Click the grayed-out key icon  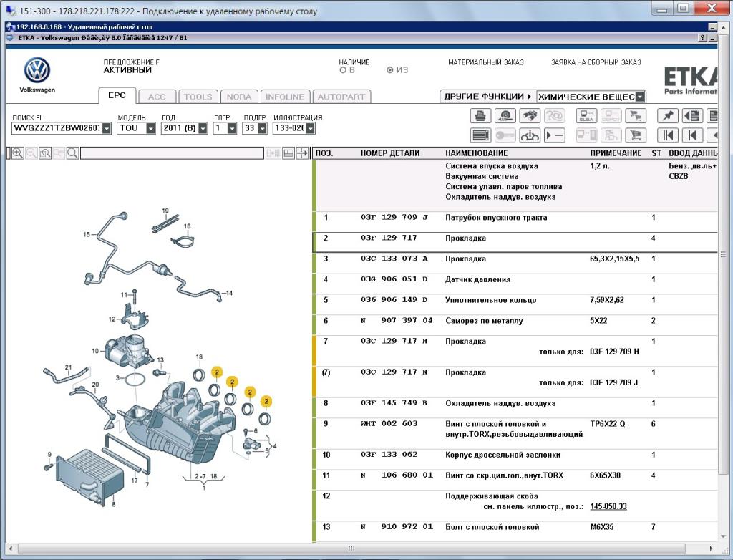click(x=505, y=135)
